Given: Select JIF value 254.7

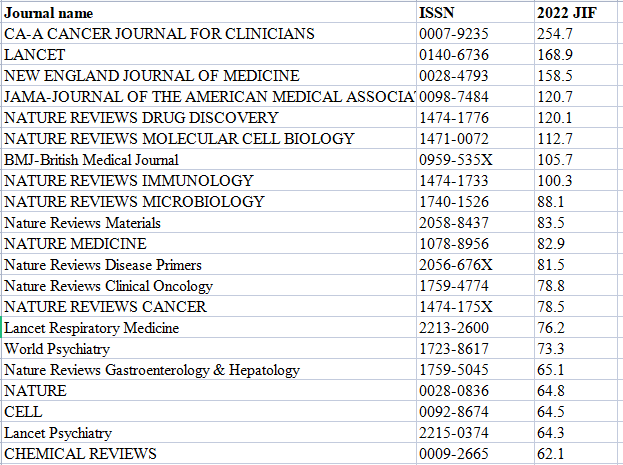Looking at the screenshot, I should tap(578, 33).
